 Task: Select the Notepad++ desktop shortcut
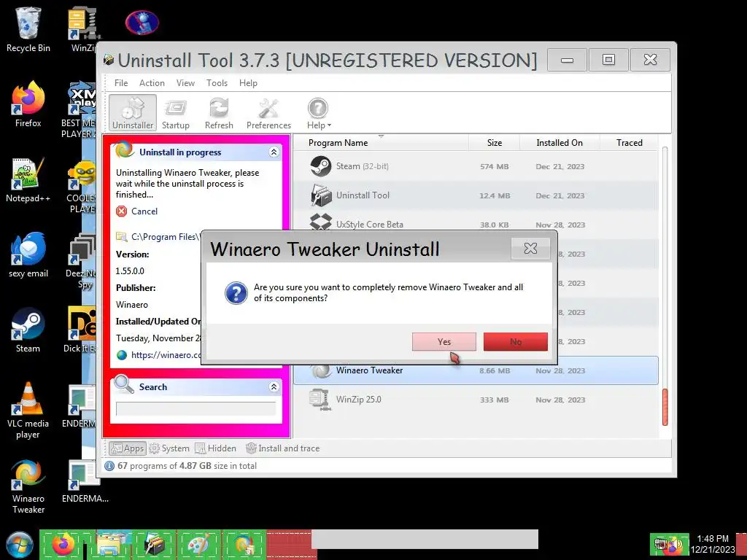coord(28,179)
